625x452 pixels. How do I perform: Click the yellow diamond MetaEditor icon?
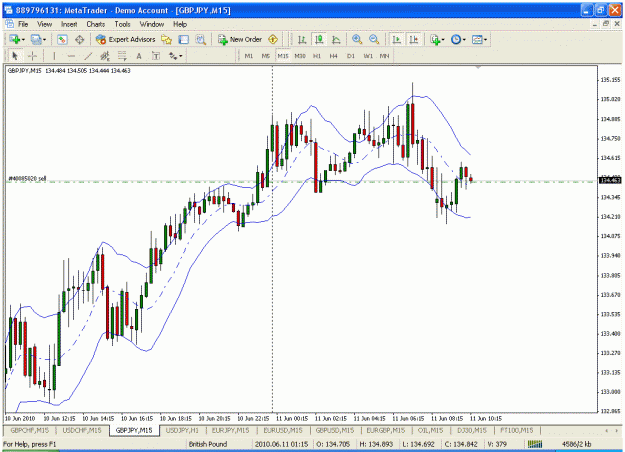(x=273, y=39)
